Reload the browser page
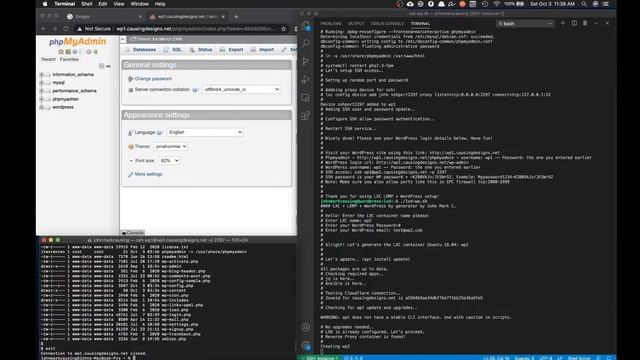The width and height of the screenshot is (640, 360). (66, 29)
